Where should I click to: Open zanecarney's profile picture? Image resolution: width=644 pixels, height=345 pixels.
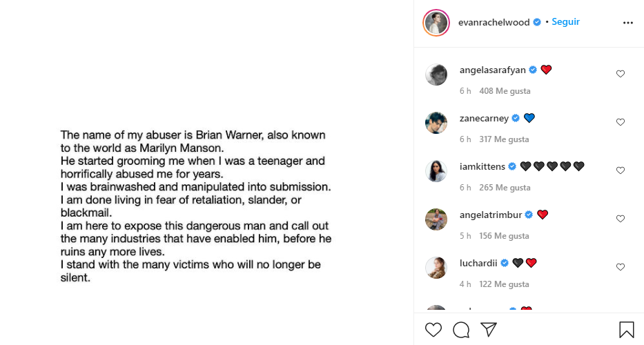pos(436,123)
